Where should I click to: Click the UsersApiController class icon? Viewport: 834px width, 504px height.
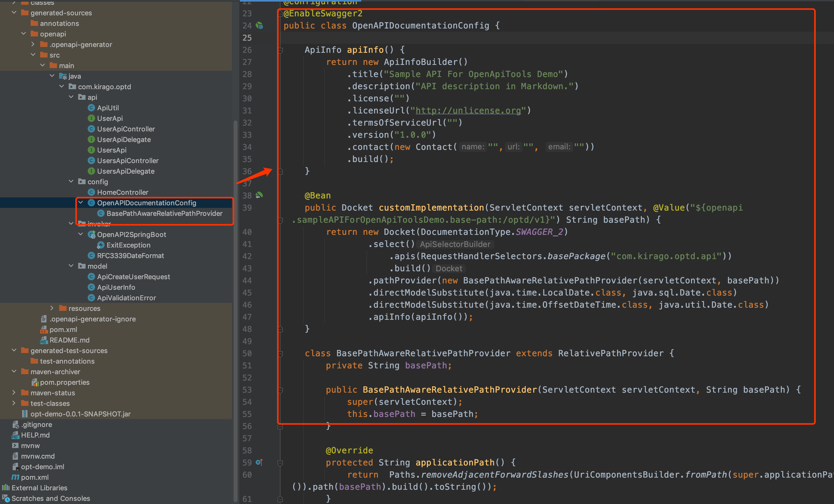pos(91,161)
